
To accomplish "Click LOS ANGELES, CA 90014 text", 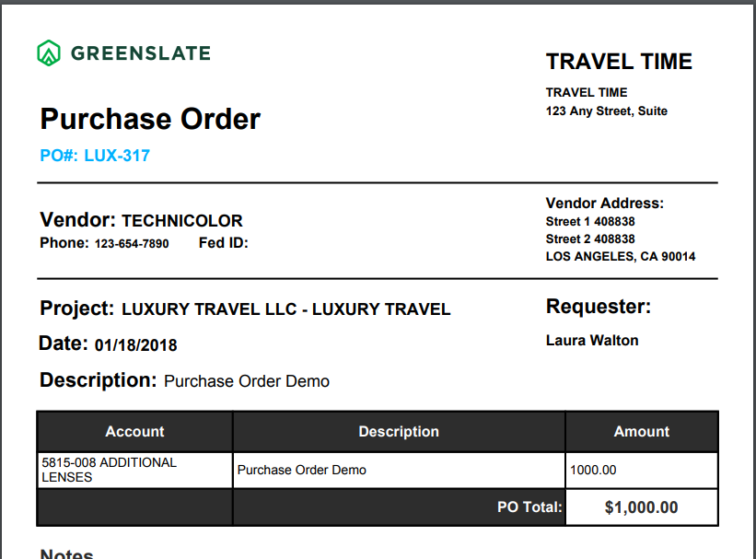I will click(x=621, y=256).
